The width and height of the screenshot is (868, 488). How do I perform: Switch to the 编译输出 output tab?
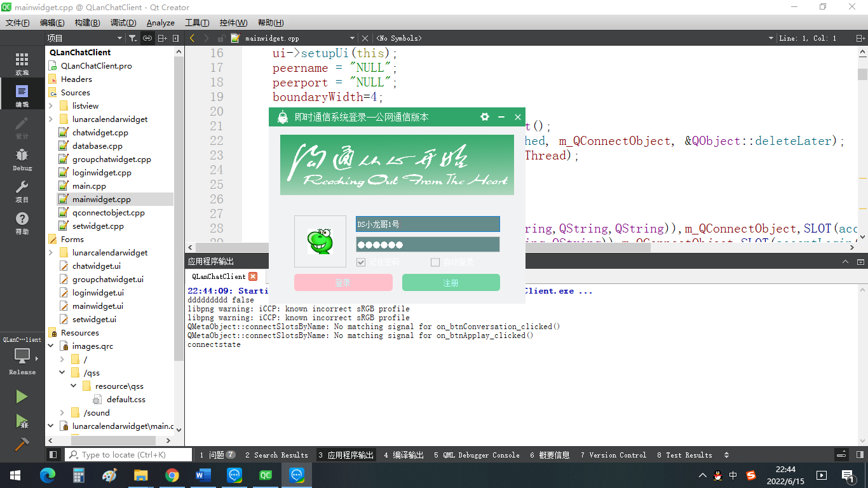click(403, 455)
